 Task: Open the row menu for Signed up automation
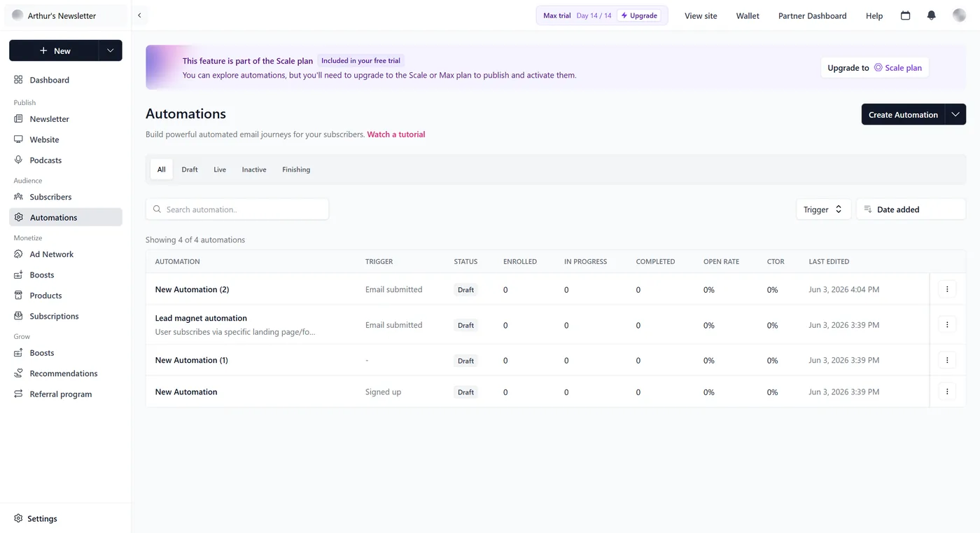point(947,392)
